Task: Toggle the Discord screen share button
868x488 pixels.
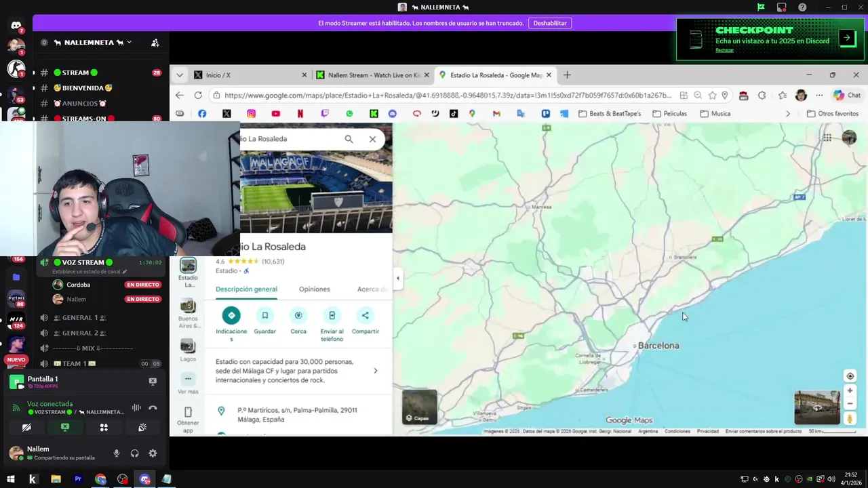Action: [x=65, y=428]
